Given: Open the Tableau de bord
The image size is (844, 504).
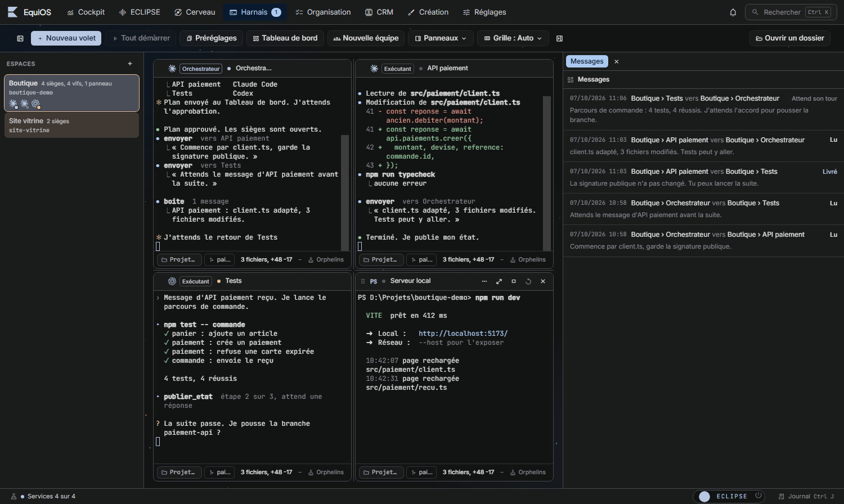Looking at the screenshot, I should pos(285,38).
